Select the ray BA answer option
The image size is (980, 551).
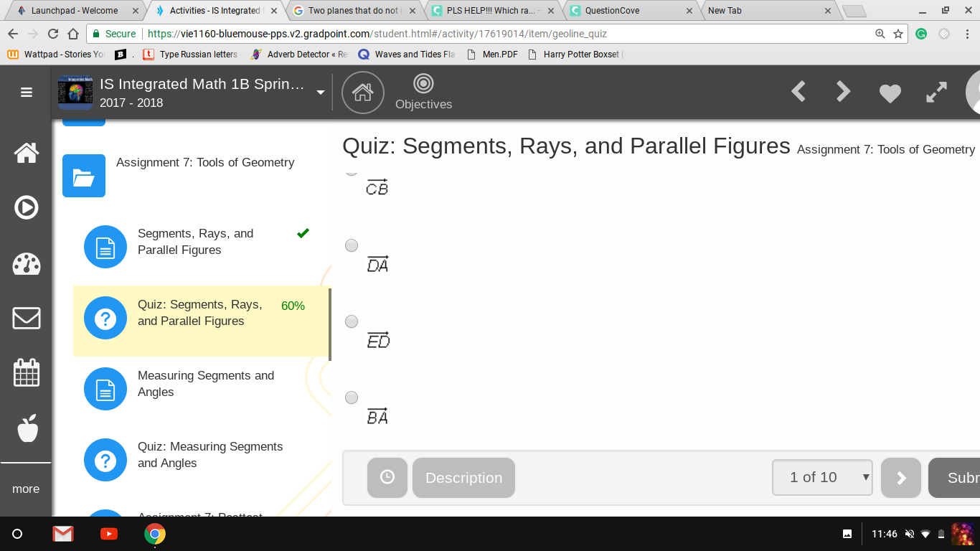click(352, 397)
